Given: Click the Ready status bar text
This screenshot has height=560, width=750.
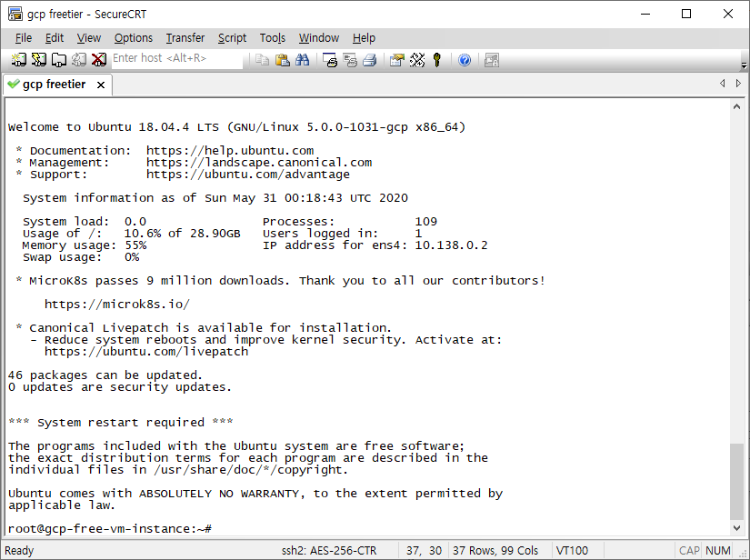Looking at the screenshot, I should coord(20,551).
